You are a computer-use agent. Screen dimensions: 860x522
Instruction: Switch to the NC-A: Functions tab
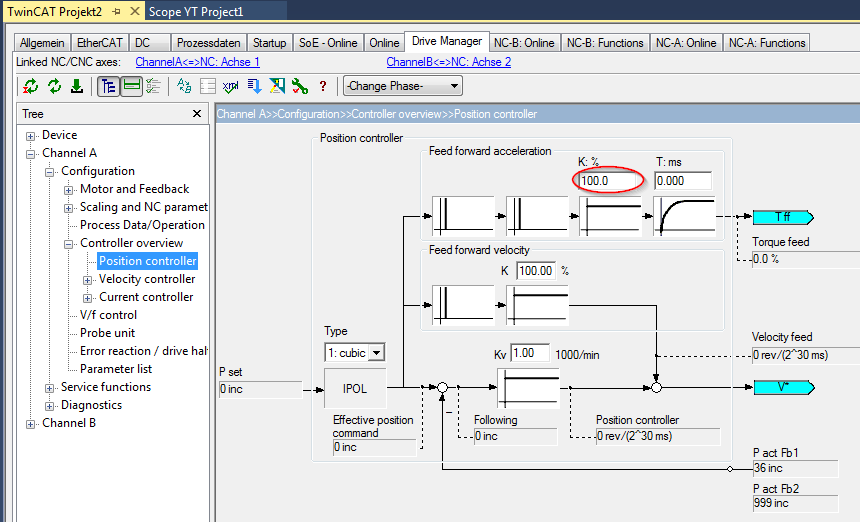(x=767, y=43)
